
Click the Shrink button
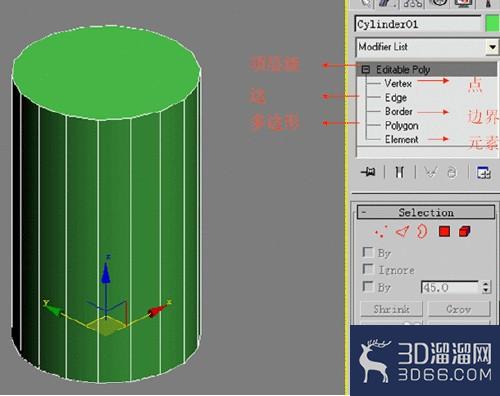pos(391,309)
